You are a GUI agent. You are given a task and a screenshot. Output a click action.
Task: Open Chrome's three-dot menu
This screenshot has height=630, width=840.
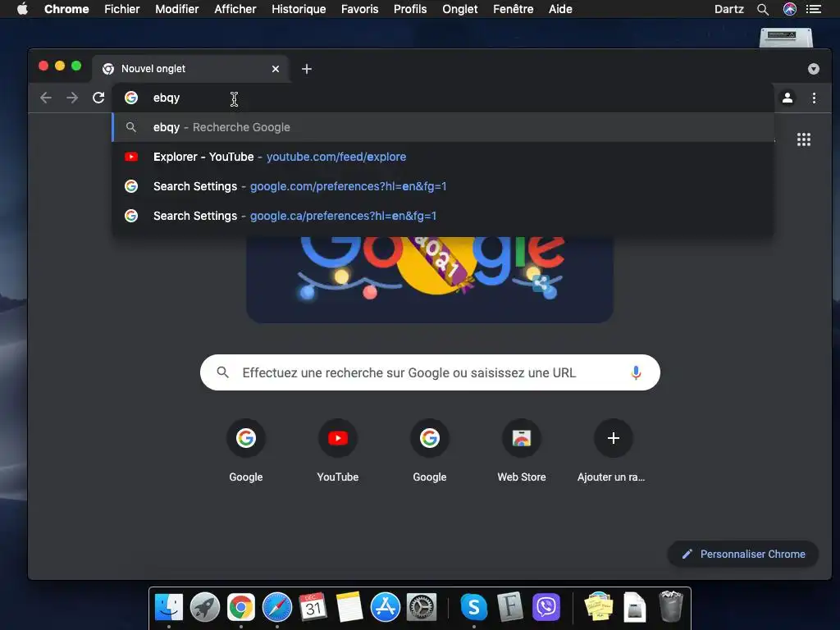click(814, 98)
